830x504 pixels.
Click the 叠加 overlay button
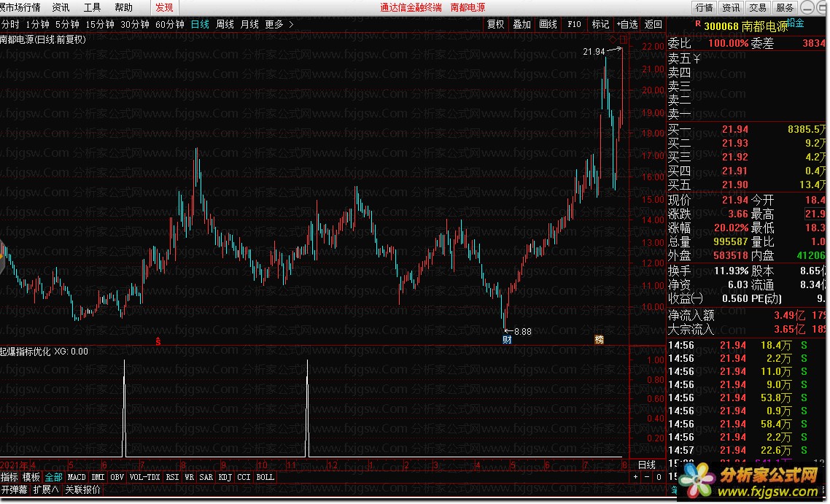pyautogui.click(x=522, y=24)
